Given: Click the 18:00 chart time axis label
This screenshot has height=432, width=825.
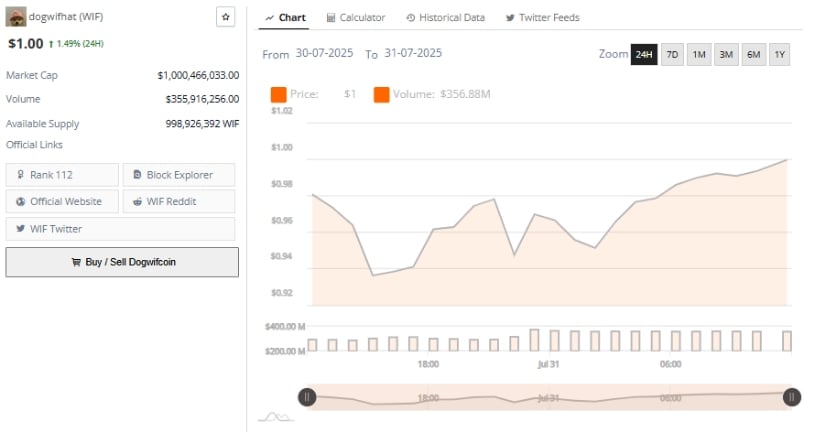Looking at the screenshot, I should 428,364.
